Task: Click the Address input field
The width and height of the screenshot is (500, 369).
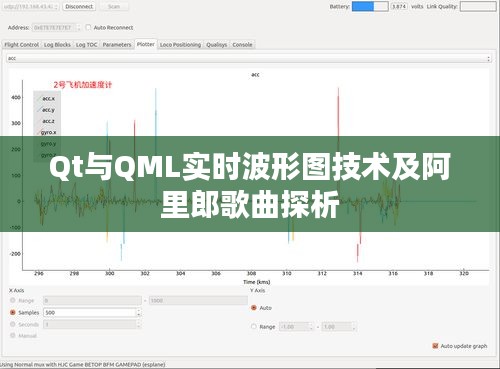Action: [x=56, y=28]
